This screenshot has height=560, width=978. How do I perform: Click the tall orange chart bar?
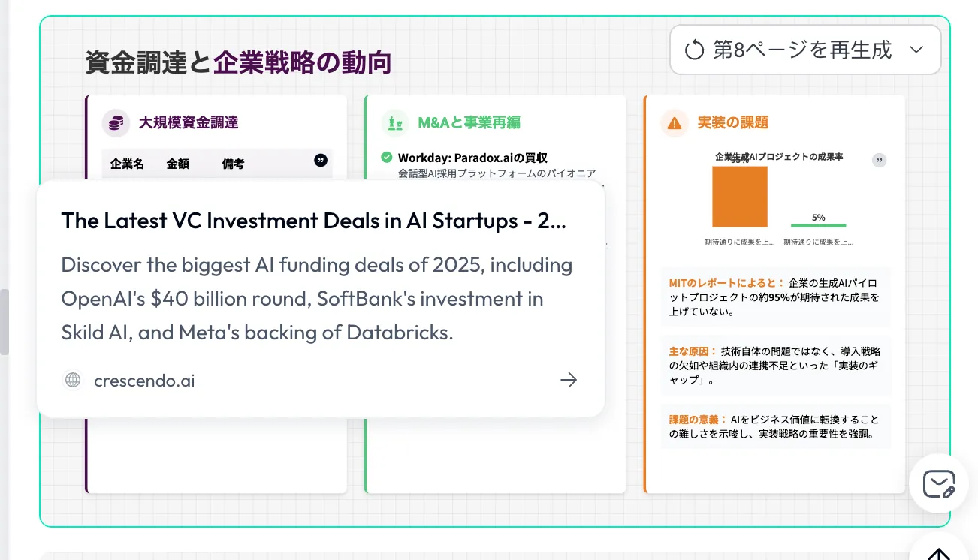pos(740,197)
